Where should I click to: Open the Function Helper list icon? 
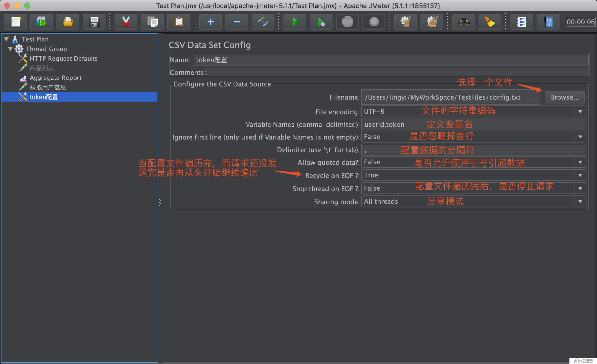pos(522,22)
